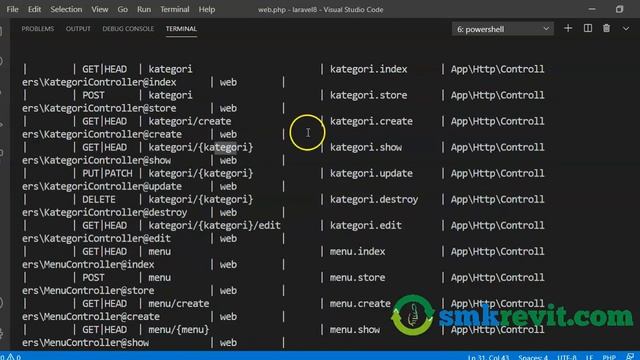Change language mode via 'PHP'
This screenshot has height=360, width=640.
pos(609,357)
